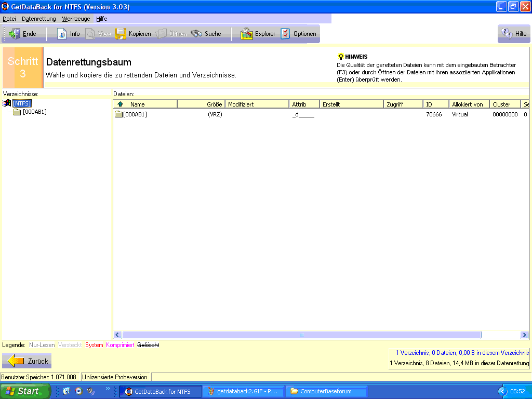Click the Ende exit toolbar icon
The width and height of the screenshot is (532, 399).
(x=14, y=34)
